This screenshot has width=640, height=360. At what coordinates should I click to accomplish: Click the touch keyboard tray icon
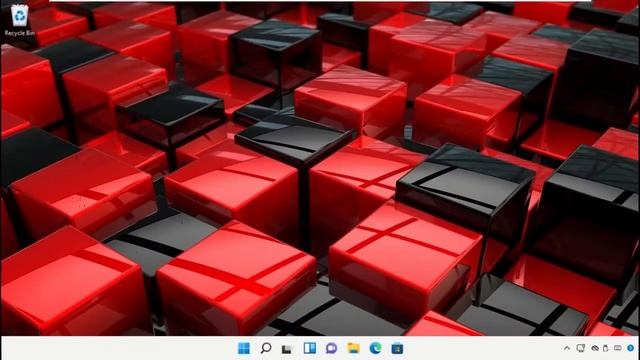point(618,348)
